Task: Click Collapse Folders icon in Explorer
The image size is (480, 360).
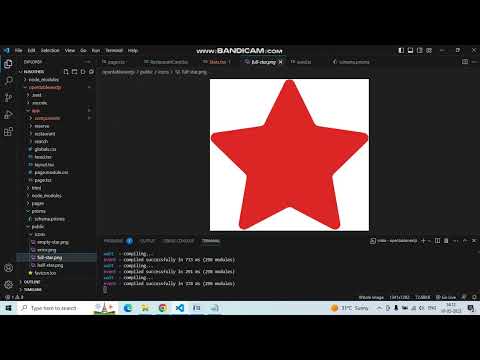Action: 91,72
